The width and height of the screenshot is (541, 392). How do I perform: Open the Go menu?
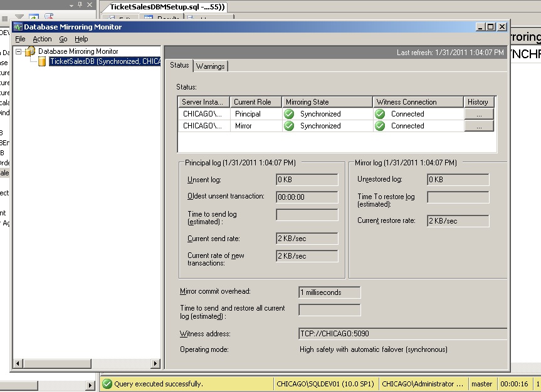(x=63, y=39)
